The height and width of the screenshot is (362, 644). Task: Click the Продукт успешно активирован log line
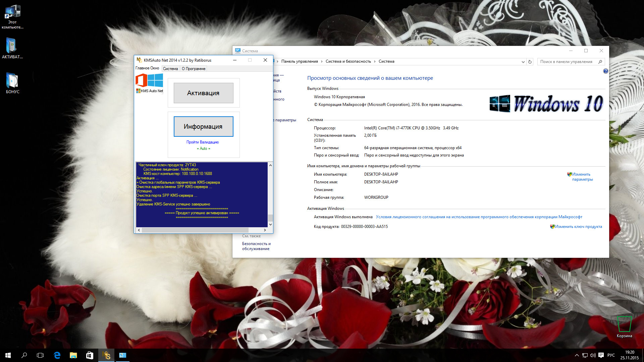coord(202,213)
